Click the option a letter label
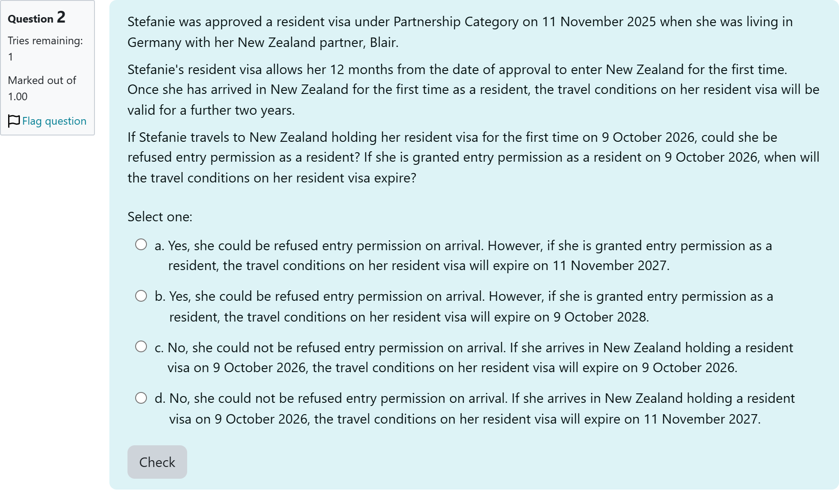The image size is (839, 504). (160, 246)
